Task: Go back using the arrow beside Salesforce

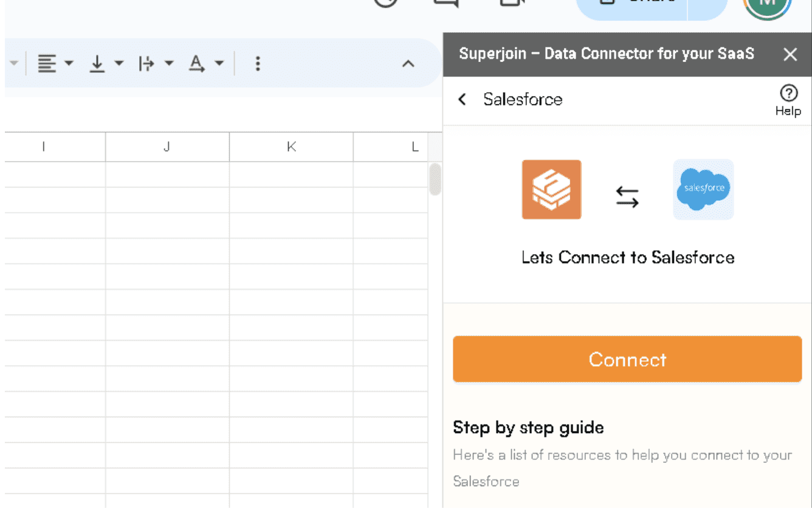Action: tap(463, 100)
